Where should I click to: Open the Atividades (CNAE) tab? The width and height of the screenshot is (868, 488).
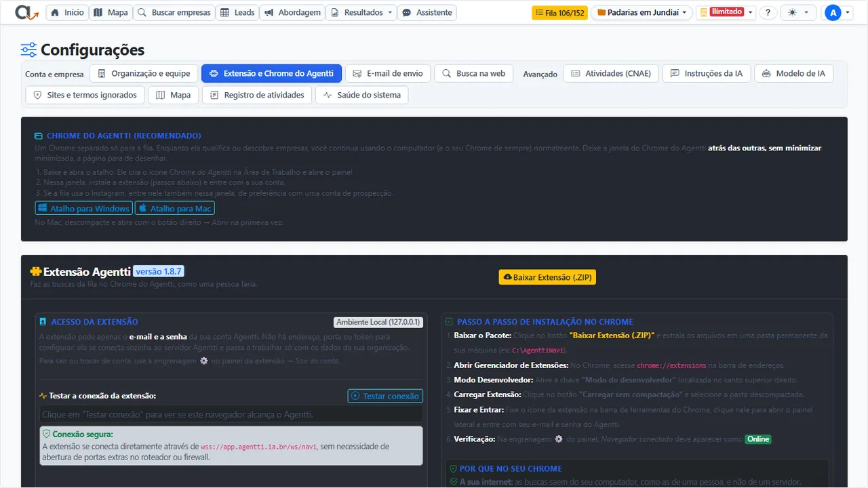coord(611,74)
